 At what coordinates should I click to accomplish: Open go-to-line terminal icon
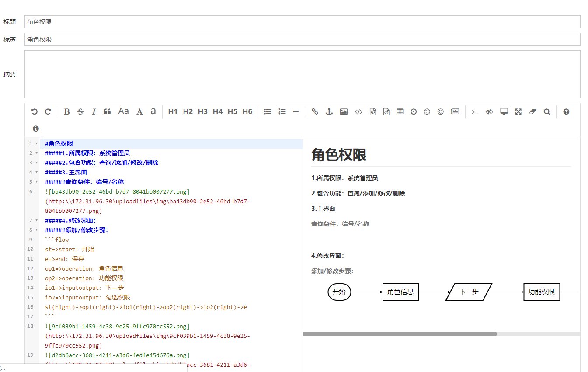pos(475,112)
